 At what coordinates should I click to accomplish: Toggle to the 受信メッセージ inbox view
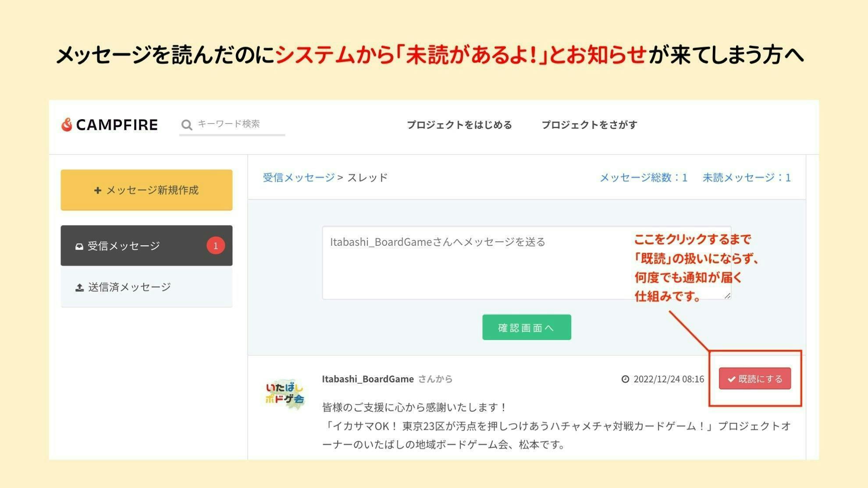click(132, 246)
